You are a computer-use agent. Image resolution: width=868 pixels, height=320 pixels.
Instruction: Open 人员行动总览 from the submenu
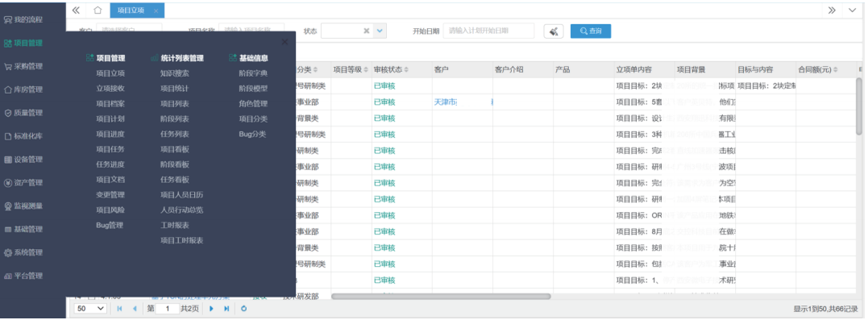(x=181, y=210)
